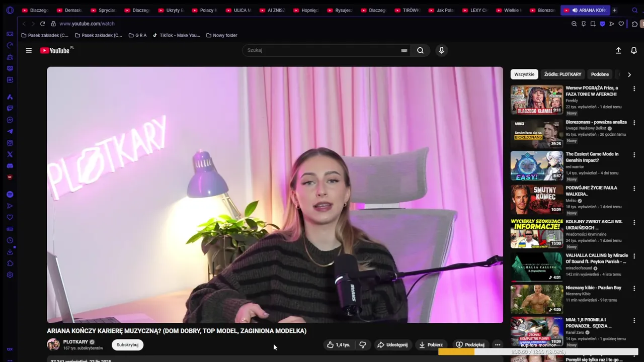Screen dimensions: 644x362
Task: Open a new browser tab with plus
Action: pos(614,10)
